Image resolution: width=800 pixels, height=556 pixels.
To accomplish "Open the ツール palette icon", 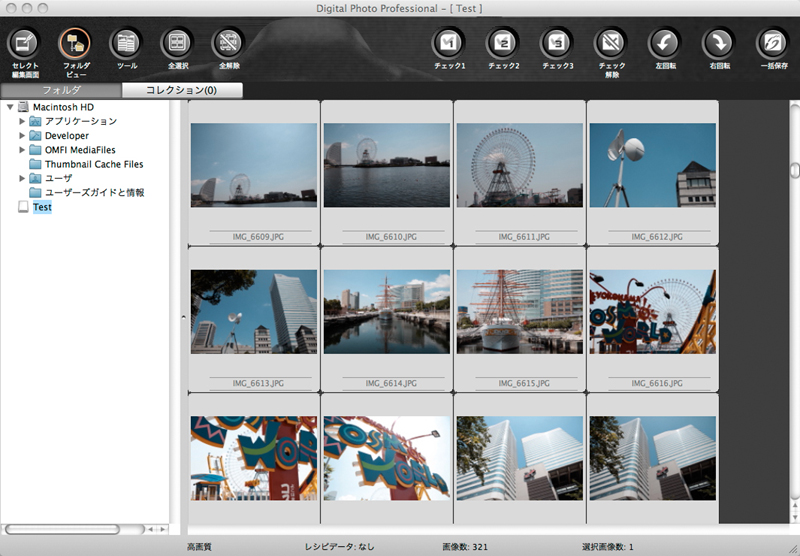I will coord(127,43).
